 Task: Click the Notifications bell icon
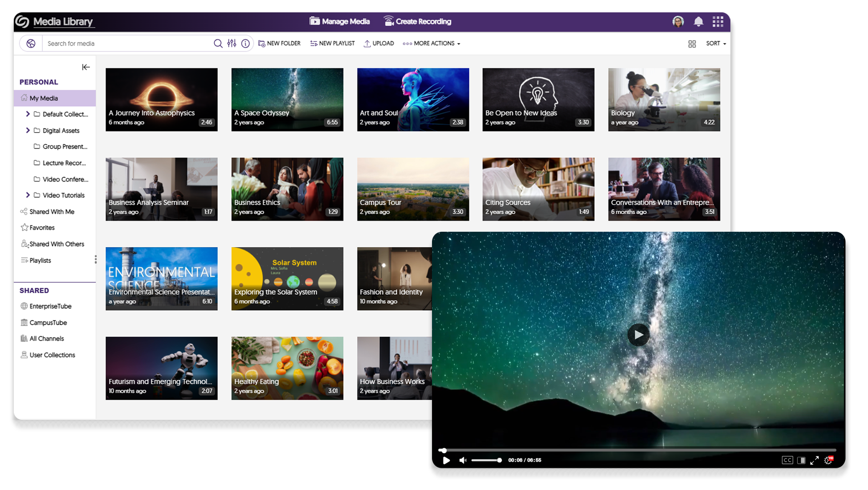[699, 21]
